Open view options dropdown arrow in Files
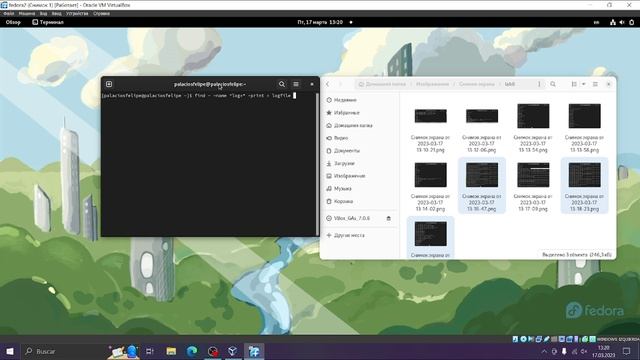Image resolution: width=640 pixels, height=360 pixels. click(584, 84)
